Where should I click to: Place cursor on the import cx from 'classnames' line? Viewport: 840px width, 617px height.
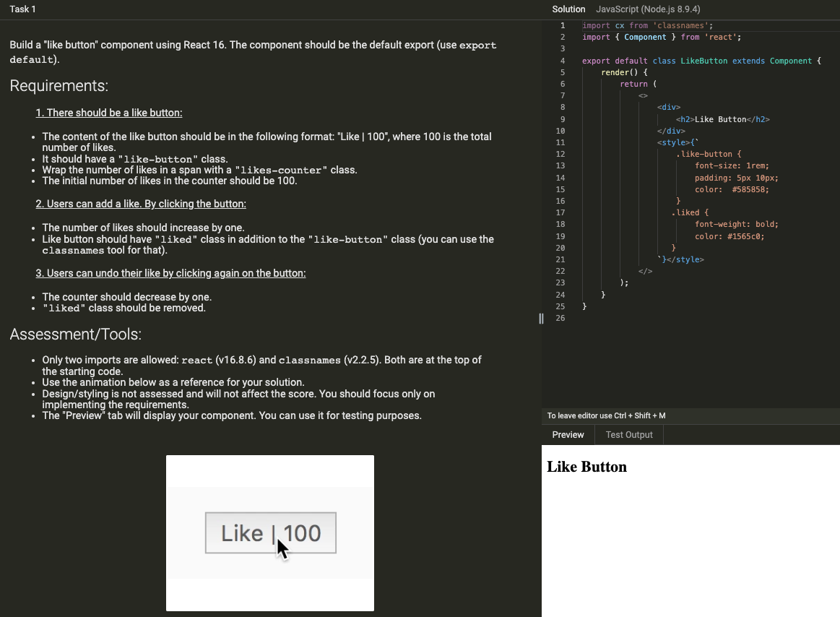click(x=647, y=25)
